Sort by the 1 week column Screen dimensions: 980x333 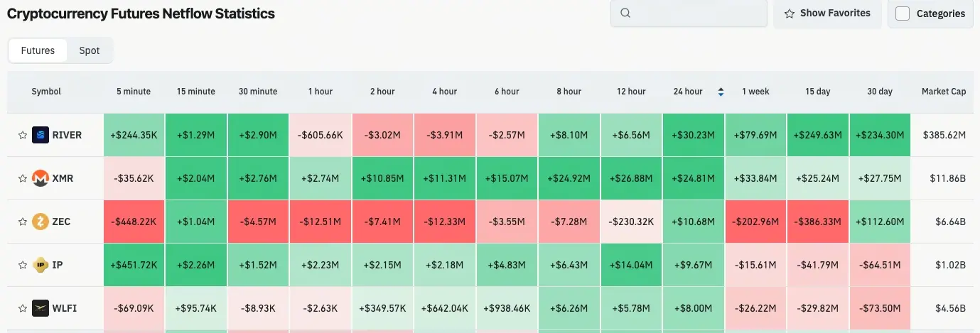click(755, 92)
